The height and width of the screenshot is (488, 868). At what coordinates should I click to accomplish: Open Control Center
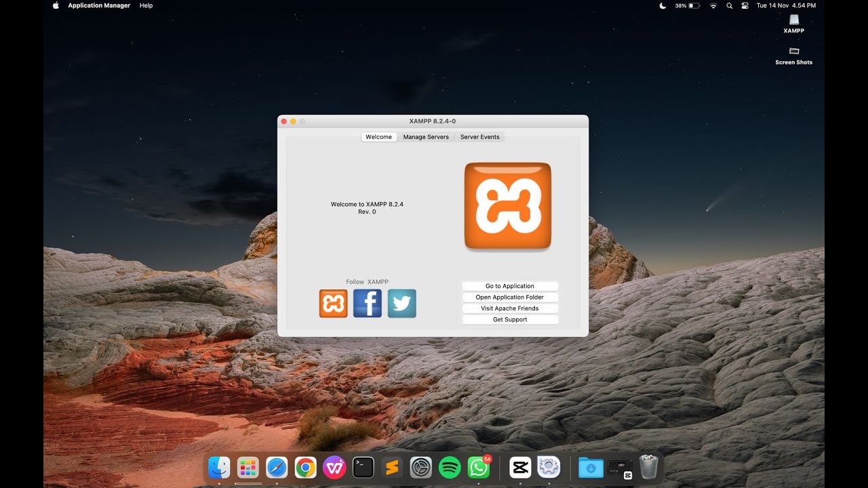[745, 5]
